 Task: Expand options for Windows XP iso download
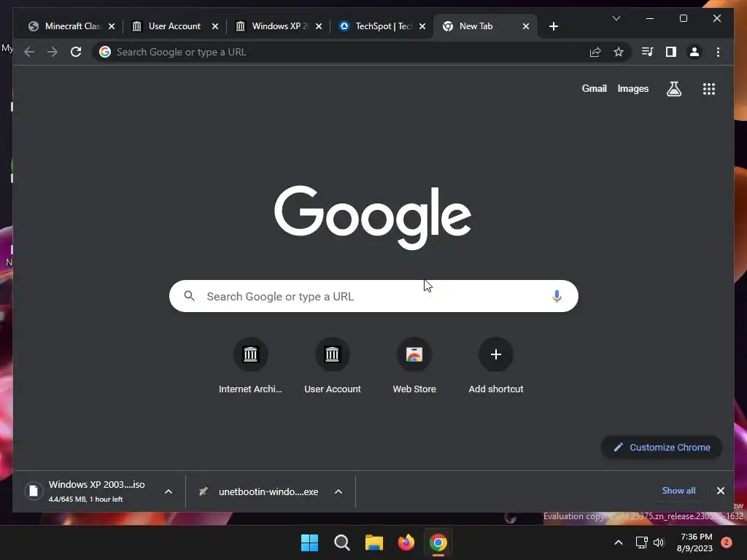click(169, 491)
